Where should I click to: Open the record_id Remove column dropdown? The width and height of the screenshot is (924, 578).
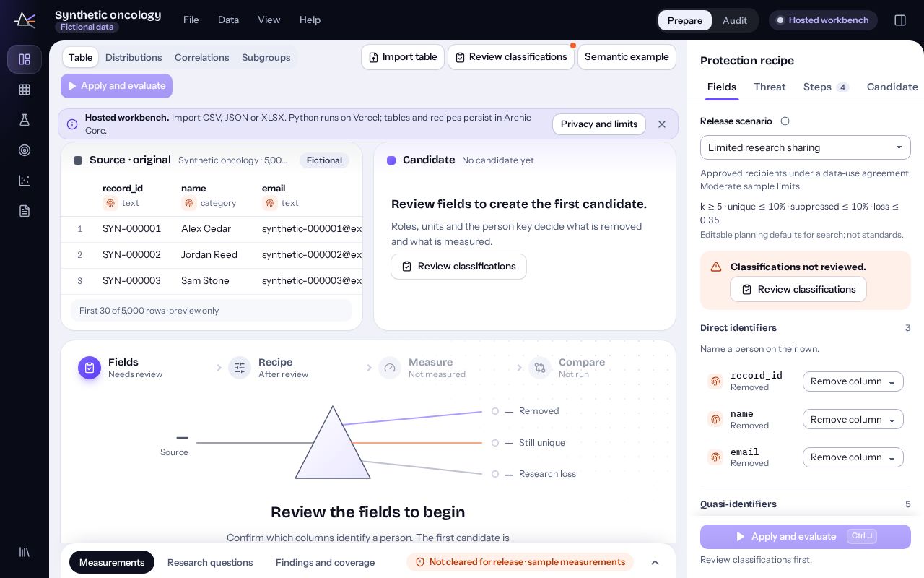(853, 381)
